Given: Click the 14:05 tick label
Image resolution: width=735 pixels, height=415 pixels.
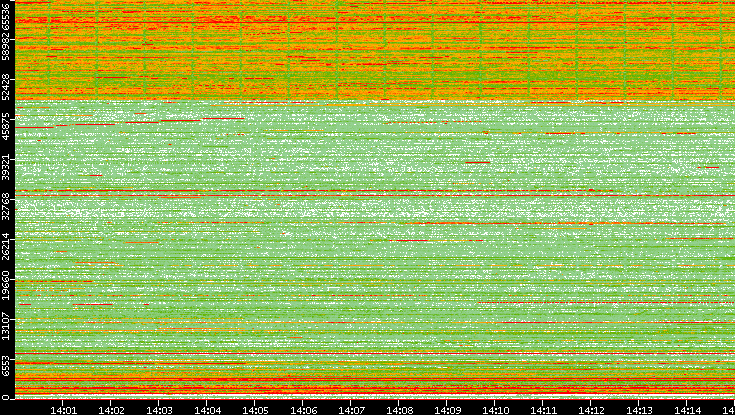Looking at the screenshot, I should 255,411.
